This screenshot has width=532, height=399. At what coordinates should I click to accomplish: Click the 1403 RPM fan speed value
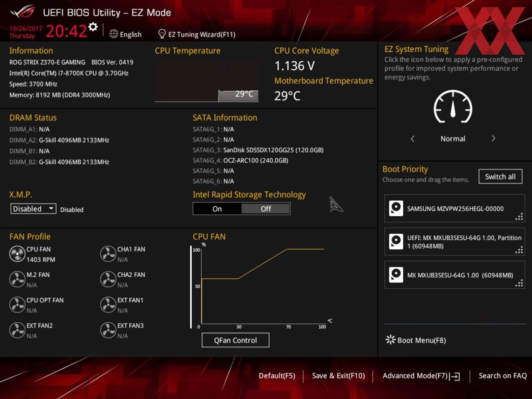click(41, 260)
